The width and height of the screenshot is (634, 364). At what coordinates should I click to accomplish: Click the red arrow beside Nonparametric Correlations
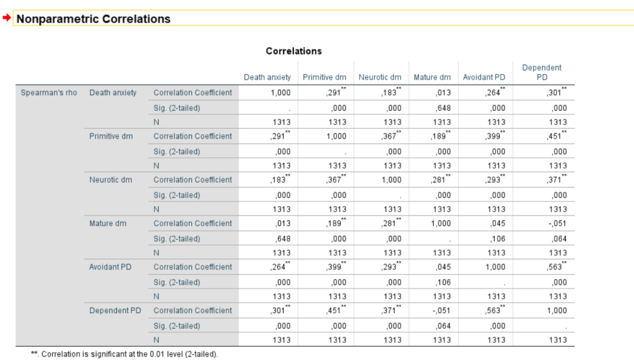point(7,19)
